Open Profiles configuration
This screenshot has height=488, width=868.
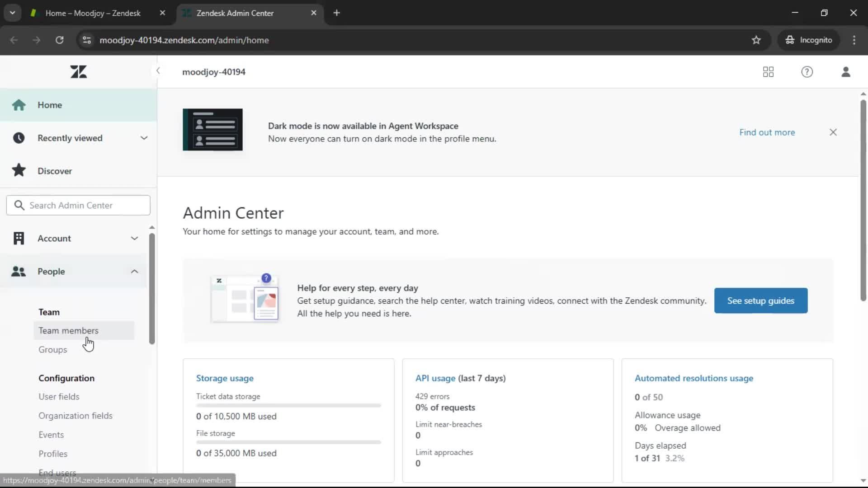pyautogui.click(x=53, y=453)
